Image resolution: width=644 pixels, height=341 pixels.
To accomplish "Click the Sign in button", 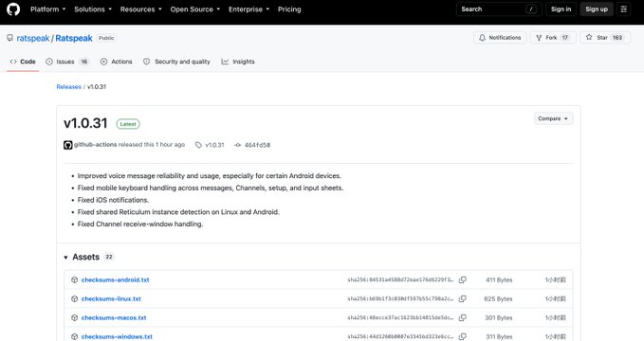I will tap(561, 9).
